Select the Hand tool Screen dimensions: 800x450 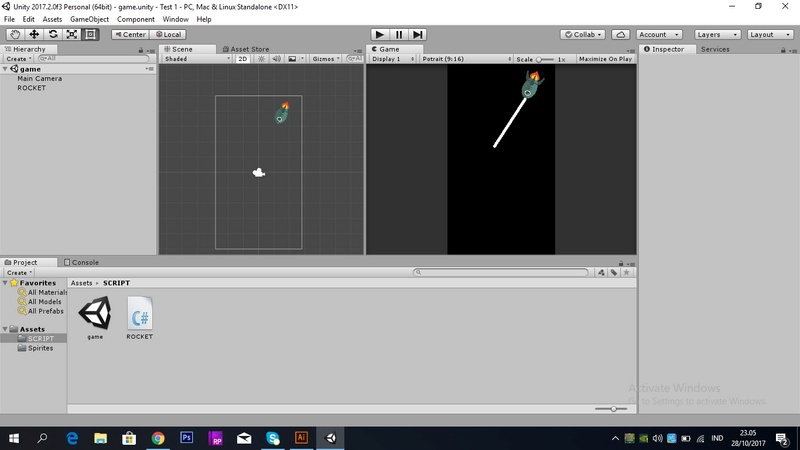(x=15, y=34)
